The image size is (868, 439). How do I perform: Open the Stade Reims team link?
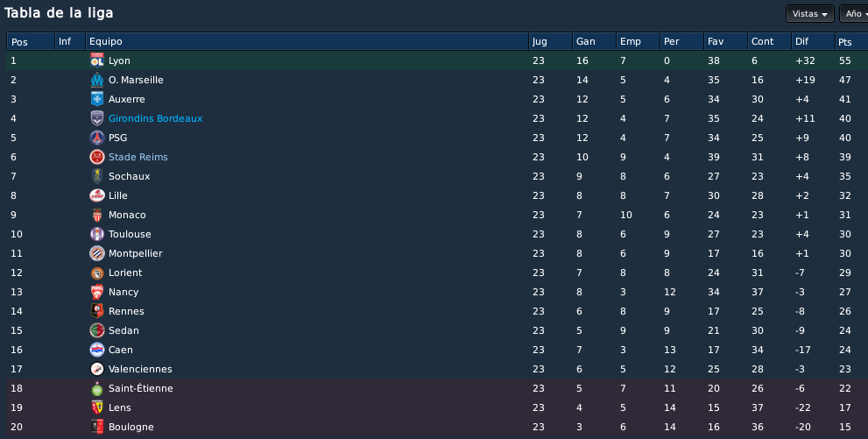(x=138, y=157)
